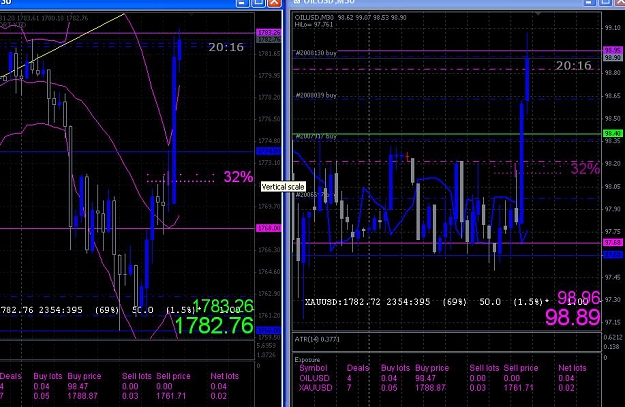
Task: Click the Vertical scale tooltip
Action: point(283,187)
